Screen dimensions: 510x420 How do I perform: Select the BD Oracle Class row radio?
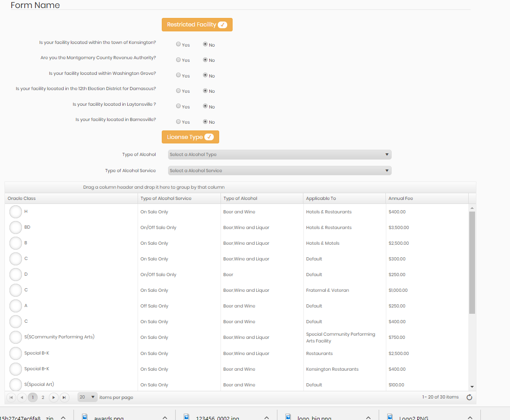pos(16,227)
